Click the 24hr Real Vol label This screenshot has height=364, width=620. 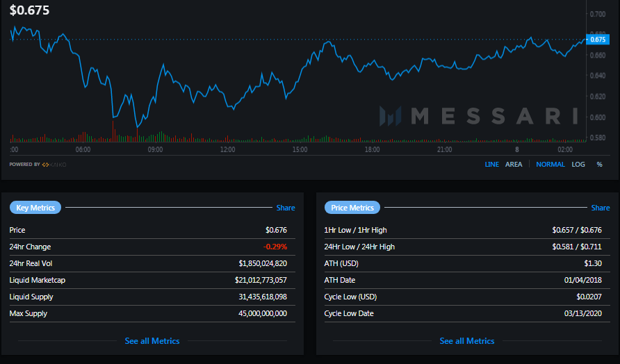[31, 263]
